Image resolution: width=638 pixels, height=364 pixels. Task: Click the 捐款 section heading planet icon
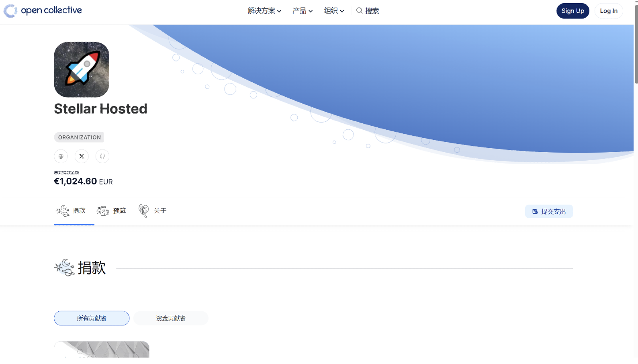[64, 268]
